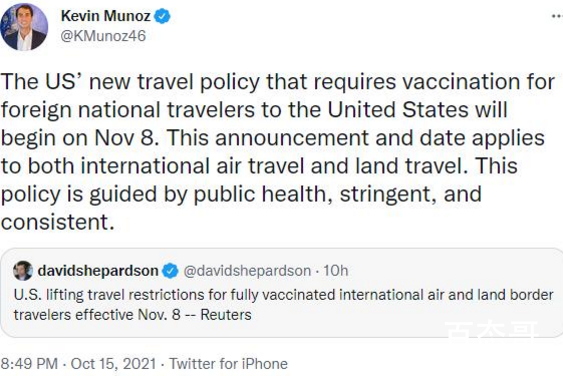Image resolution: width=563 pixels, height=376 pixels.
Task: Open the quoted Reuters tweet text
Action: pos(283,305)
